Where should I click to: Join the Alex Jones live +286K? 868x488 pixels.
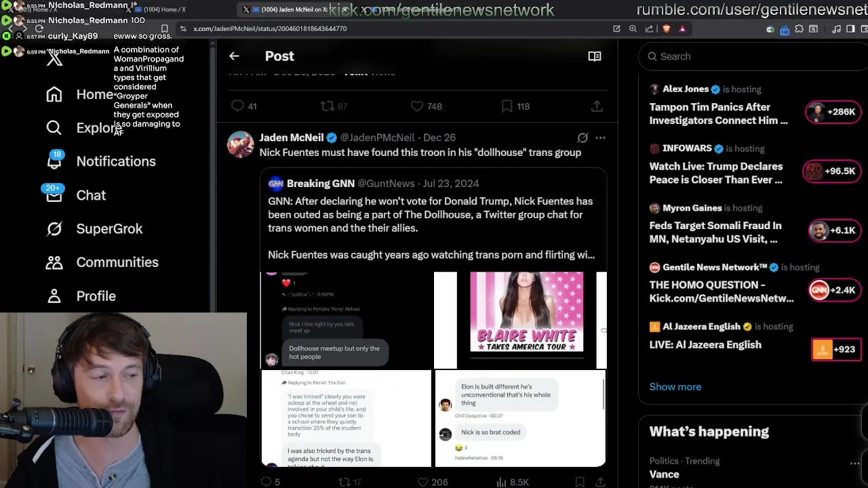click(x=833, y=112)
